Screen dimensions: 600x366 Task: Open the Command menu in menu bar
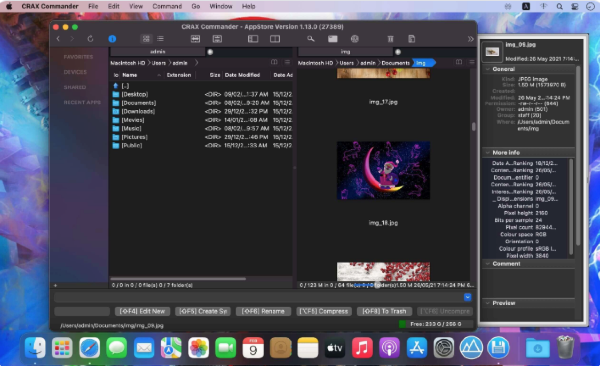167,6
